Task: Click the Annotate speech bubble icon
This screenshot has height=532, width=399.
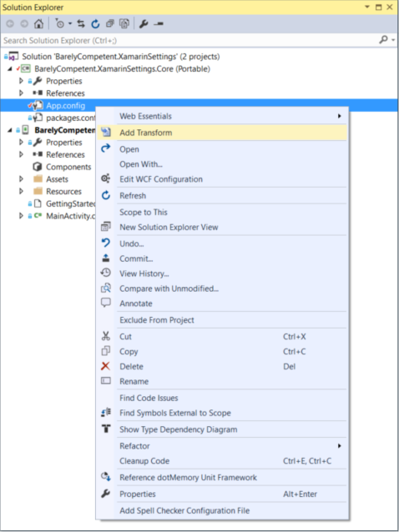Action: [x=106, y=303]
